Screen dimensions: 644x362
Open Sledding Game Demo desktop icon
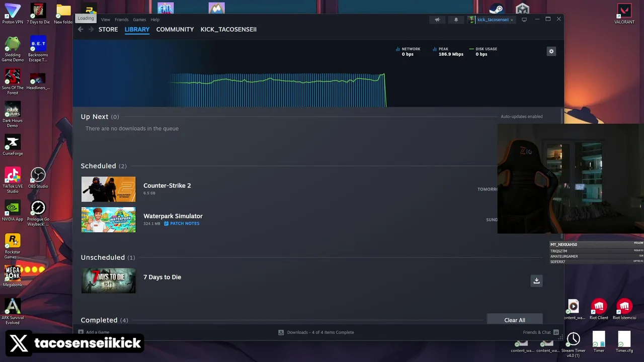click(13, 49)
